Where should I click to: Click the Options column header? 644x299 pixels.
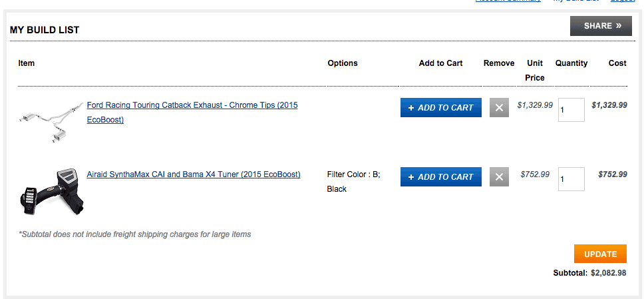tap(343, 63)
